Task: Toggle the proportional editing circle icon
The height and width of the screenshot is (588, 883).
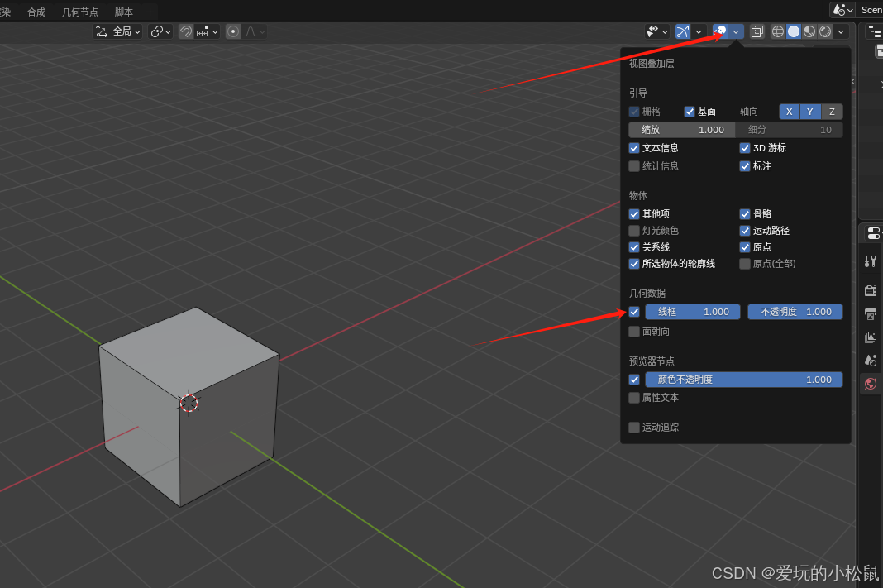Action: click(233, 31)
